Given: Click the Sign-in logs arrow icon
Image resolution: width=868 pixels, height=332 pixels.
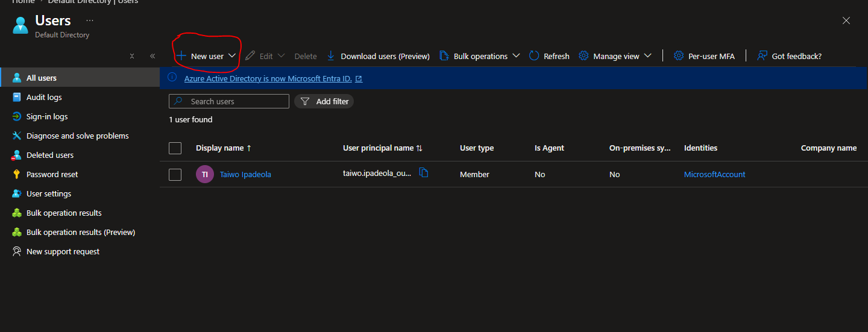Looking at the screenshot, I should point(17,116).
